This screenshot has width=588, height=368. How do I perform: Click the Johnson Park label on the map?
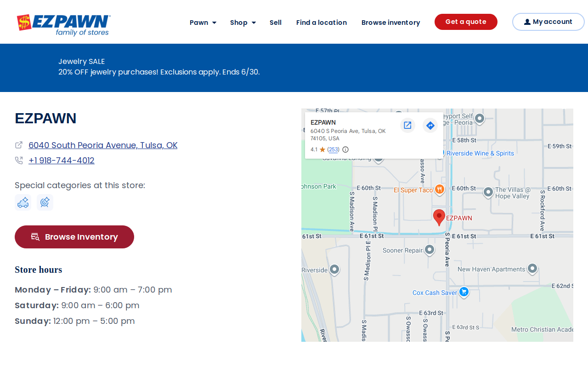coord(319,186)
